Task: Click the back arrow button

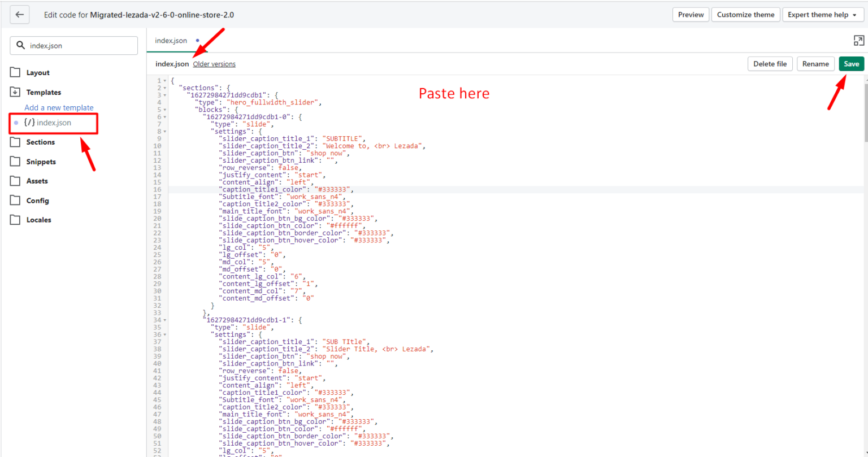Action: (20, 15)
